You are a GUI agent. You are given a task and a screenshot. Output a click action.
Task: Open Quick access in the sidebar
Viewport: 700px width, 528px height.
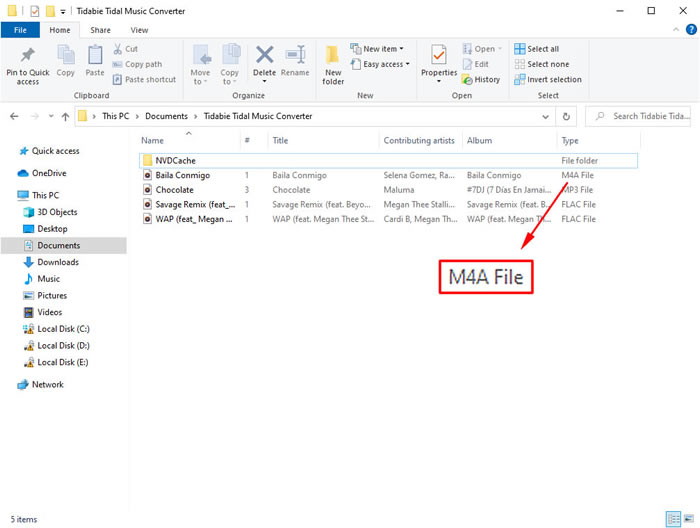49,151
